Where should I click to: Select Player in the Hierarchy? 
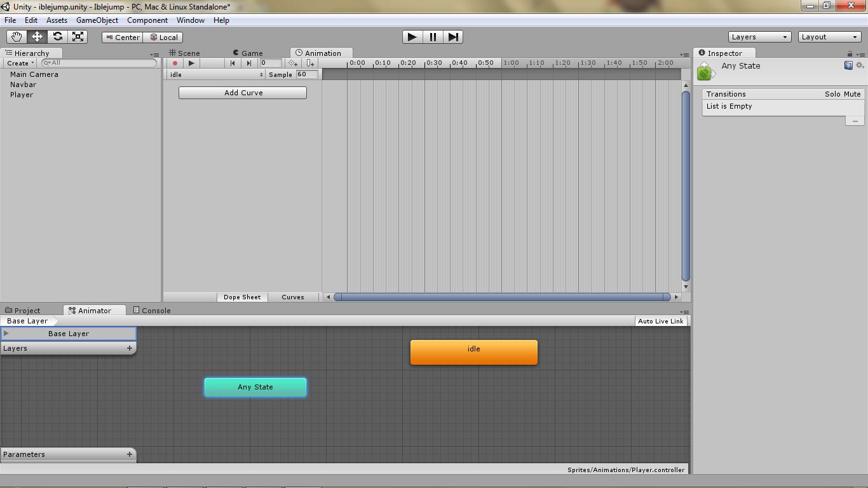click(22, 95)
